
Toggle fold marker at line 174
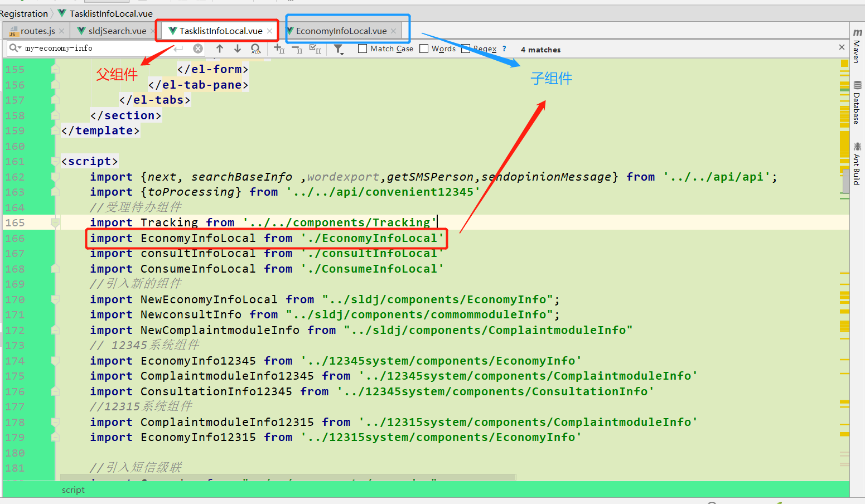tap(55, 361)
